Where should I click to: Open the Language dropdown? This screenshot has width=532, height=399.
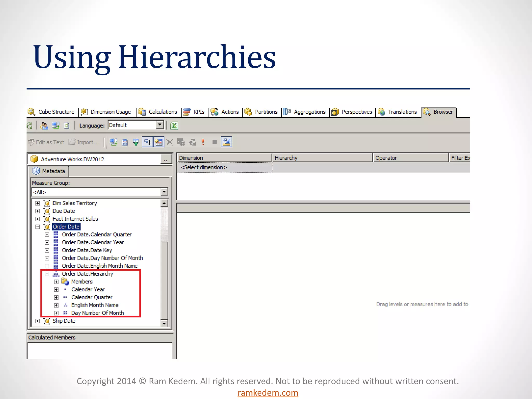pyautogui.click(x=160, y=125)
